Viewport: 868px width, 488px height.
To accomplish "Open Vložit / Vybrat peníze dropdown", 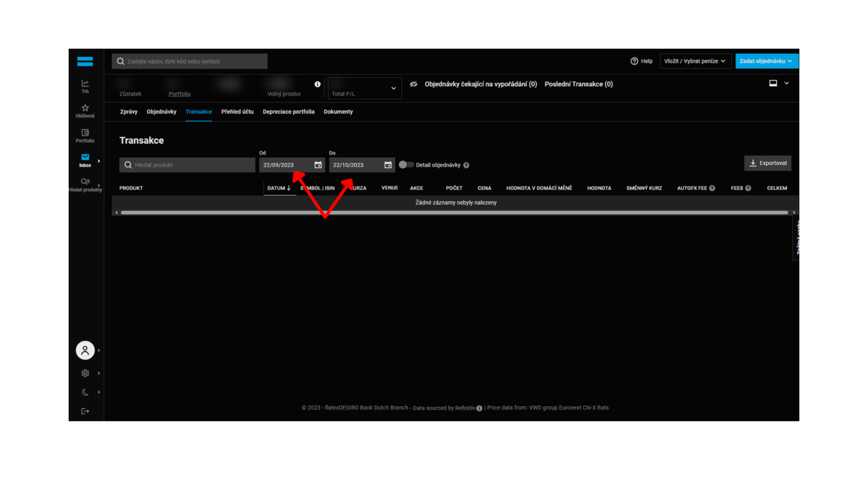I will pos(695,61).
